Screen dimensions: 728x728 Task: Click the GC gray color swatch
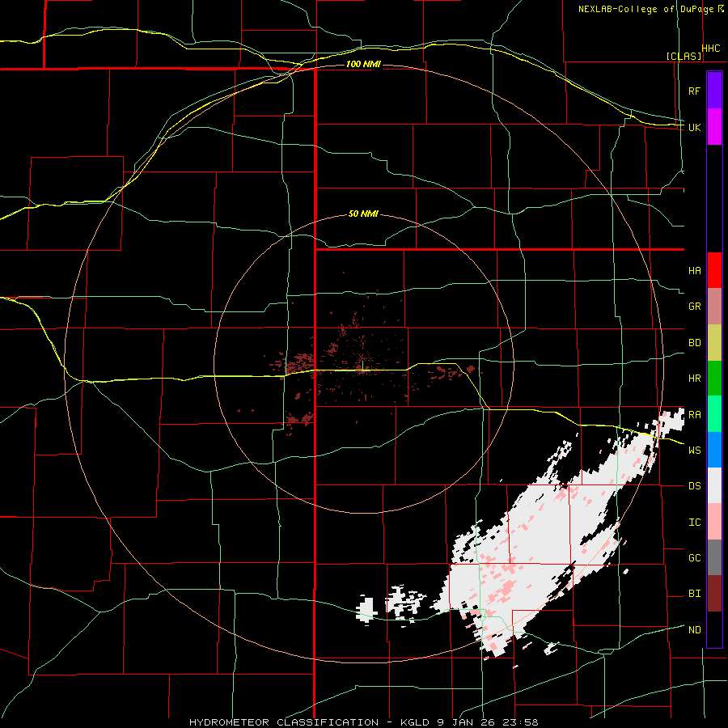[714, 557]
